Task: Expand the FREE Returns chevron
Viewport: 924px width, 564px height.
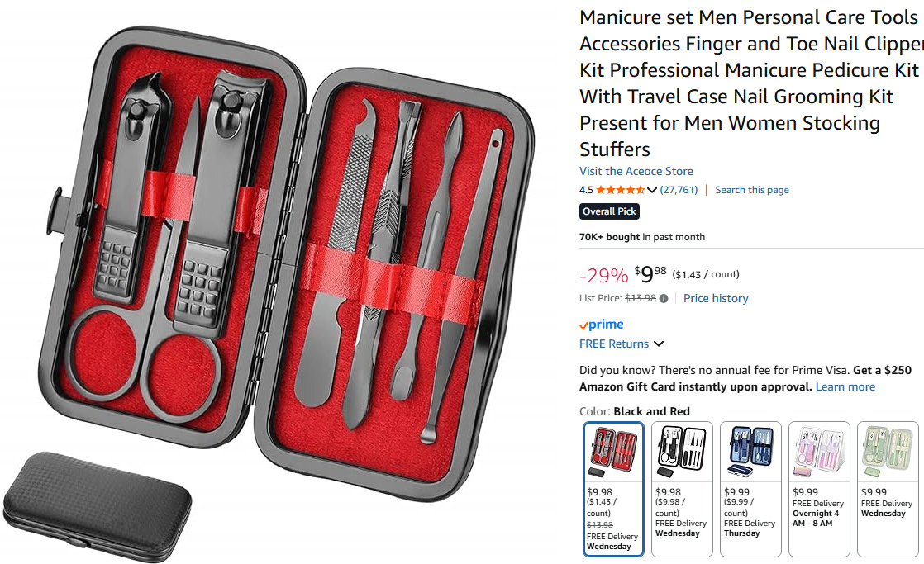Action: (x=659, y=344)
